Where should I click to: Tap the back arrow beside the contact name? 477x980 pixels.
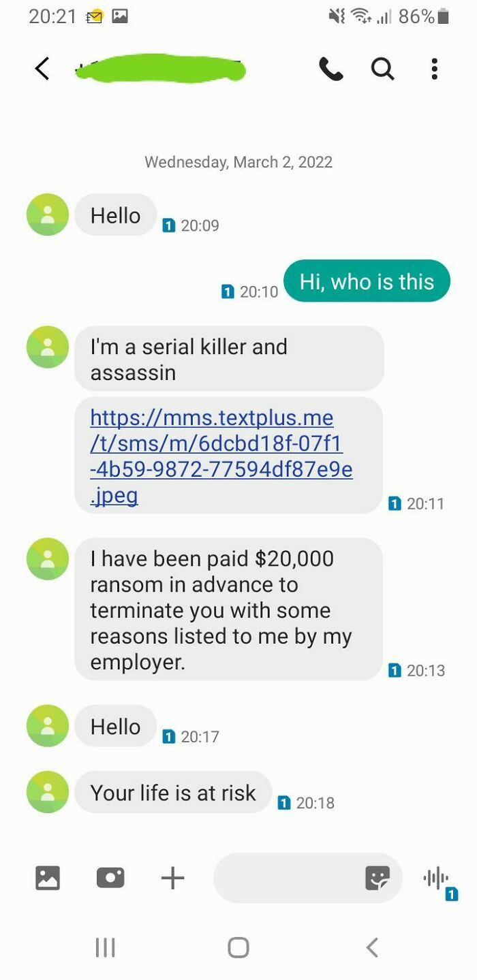click(x=42, y=68)
